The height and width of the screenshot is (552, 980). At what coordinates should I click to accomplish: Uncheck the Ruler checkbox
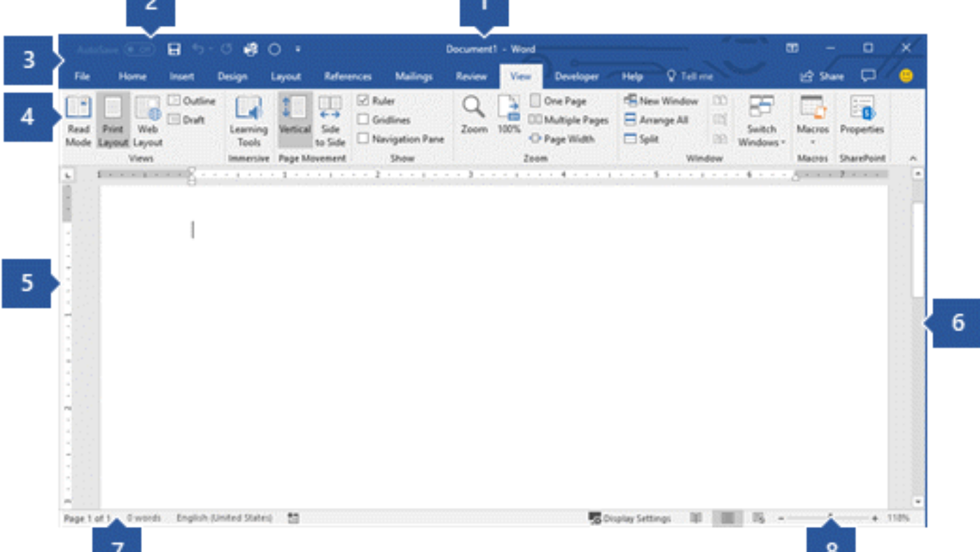[x=363, y=101]
